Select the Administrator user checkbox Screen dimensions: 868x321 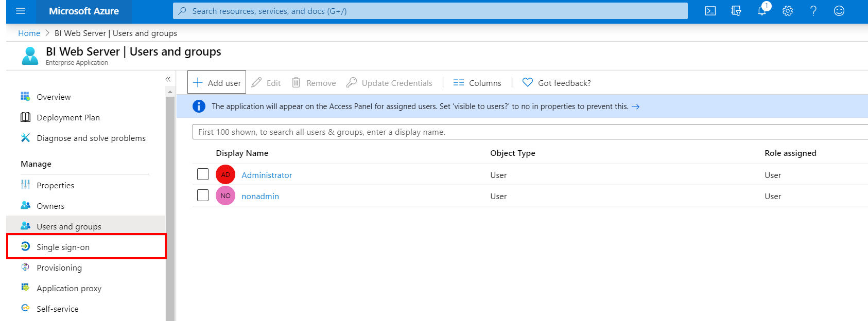(x=203, y=174)
